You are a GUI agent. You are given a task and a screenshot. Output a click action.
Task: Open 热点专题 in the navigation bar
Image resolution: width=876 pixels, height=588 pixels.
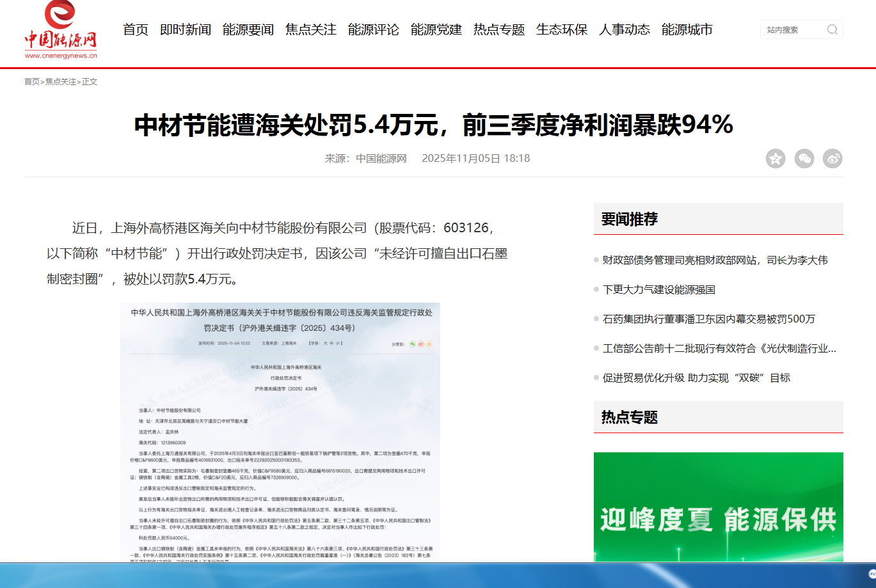[499, 29]
